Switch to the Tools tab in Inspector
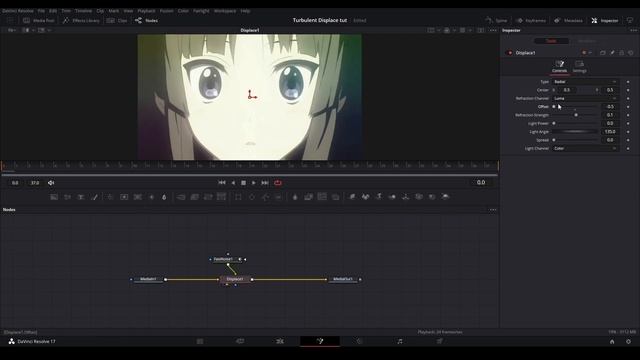This screenshot has height=360, width=640. coord(551,41)
